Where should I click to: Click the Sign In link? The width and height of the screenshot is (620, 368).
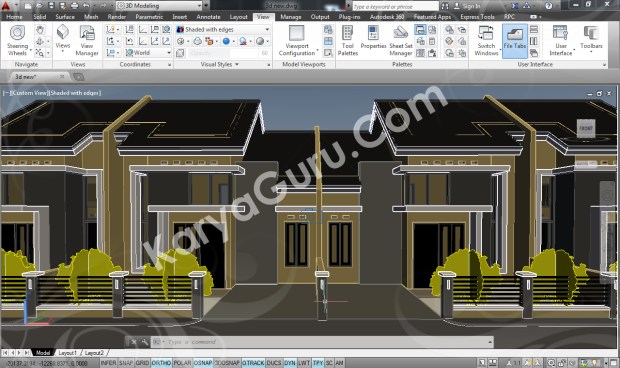click(471, 6)
